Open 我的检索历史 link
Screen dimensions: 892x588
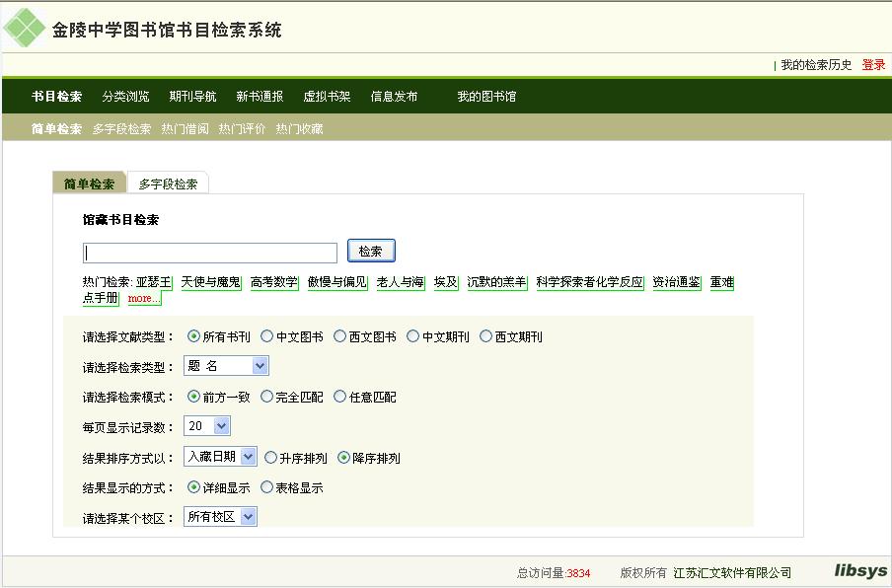tap(816, 65)
